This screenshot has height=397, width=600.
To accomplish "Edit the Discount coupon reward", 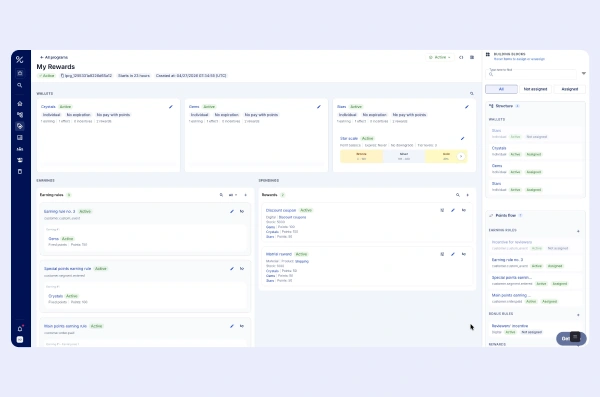I will click(x=453, y=210).
